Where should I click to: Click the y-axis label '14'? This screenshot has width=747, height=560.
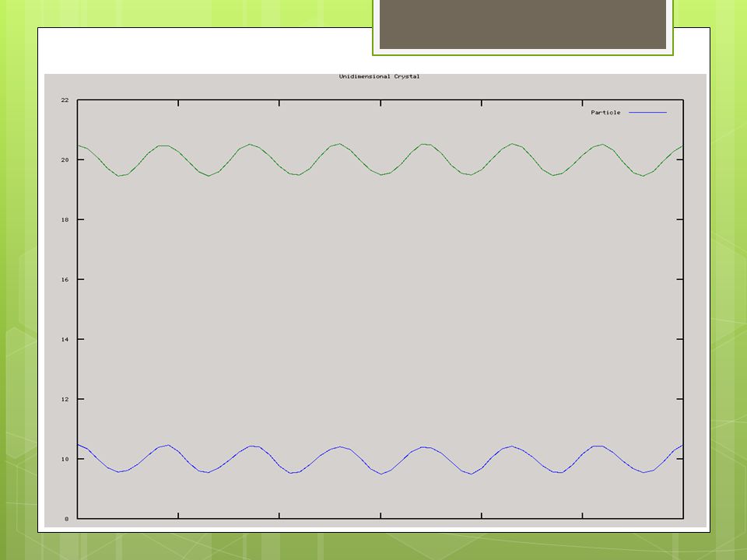point(65,340)
